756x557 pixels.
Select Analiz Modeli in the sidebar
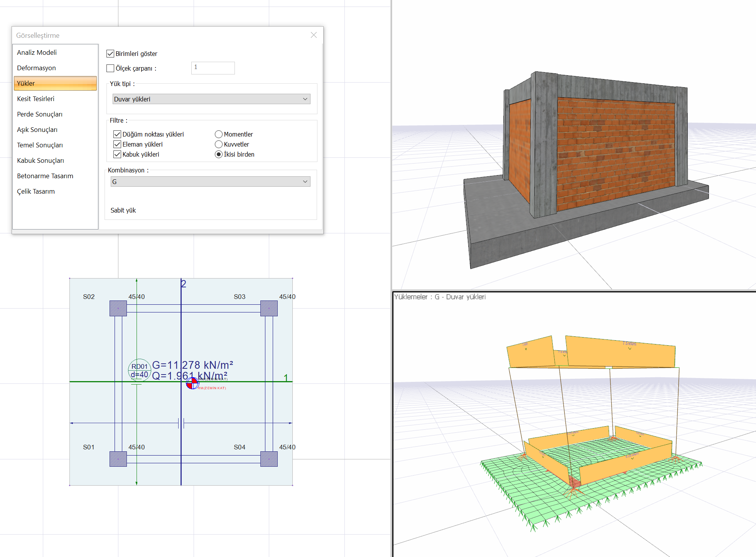[x=55, y=52]
